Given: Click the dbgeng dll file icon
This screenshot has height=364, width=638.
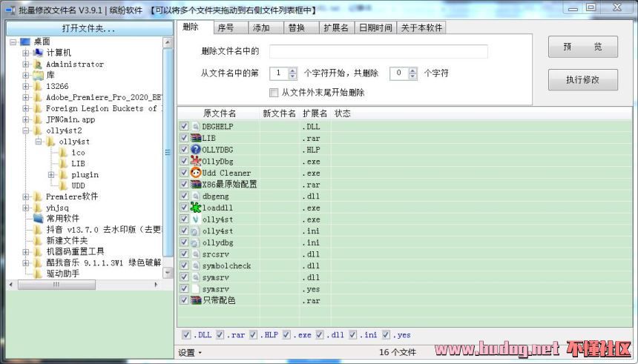Looking at the screenshot, I should (196, 196).
